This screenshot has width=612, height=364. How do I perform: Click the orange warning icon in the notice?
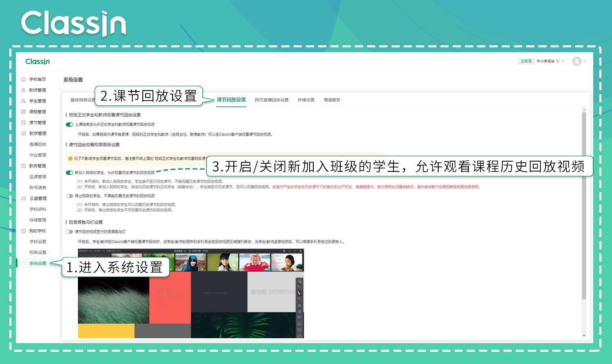pyautogui.click(x=70, y=158)
